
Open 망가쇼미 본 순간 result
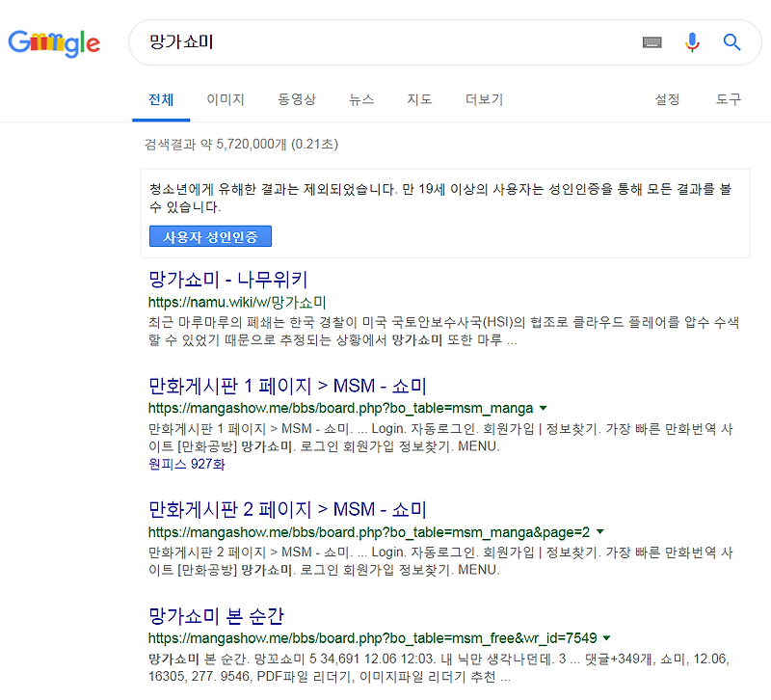[216, 616]
